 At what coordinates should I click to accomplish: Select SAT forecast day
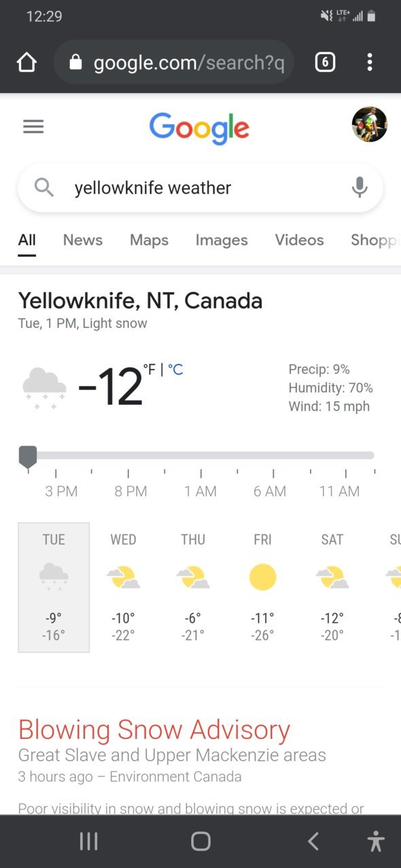[x=332, y=587]
